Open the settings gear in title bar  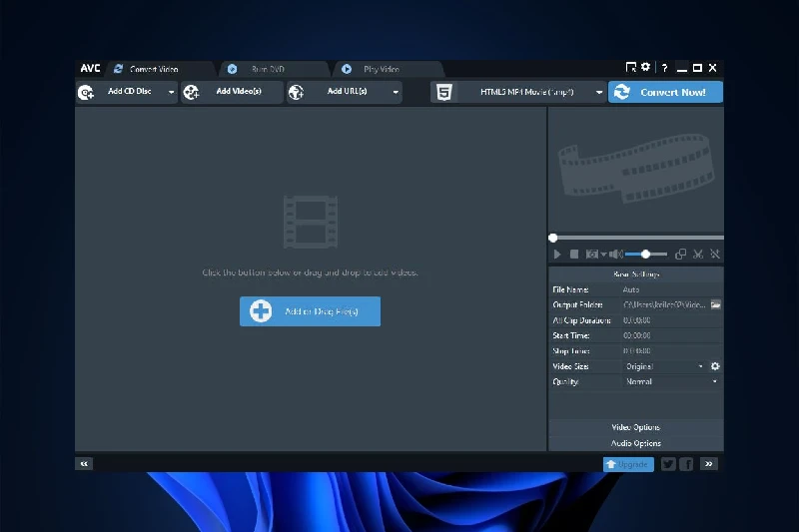[x=645, y=67]
